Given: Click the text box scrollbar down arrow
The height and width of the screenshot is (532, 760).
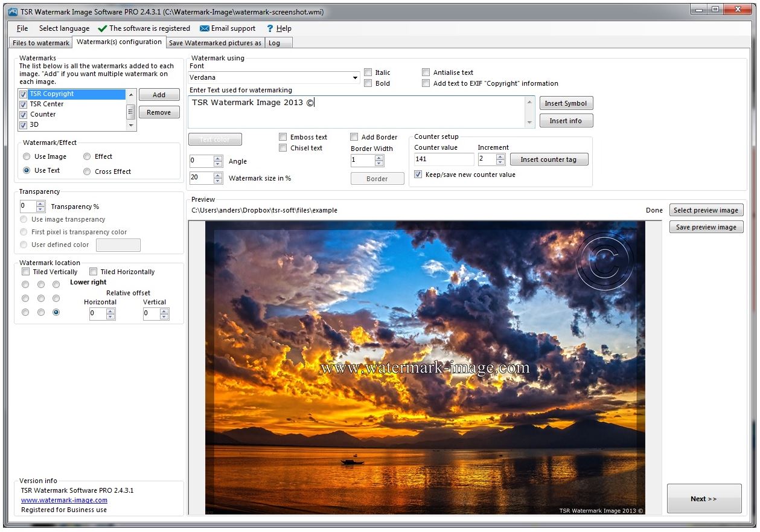Looking at the screenshot, I should tap(530, 123).
